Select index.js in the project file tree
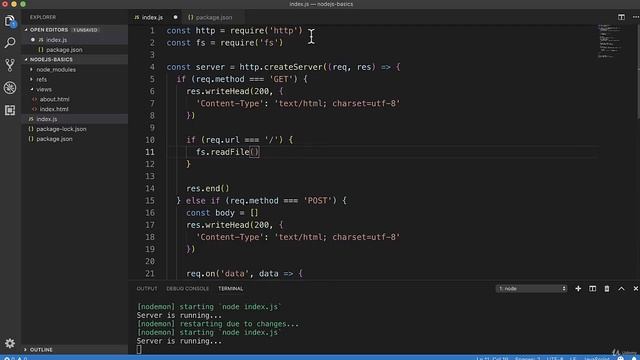640x360 pixels. click(75, 119)
